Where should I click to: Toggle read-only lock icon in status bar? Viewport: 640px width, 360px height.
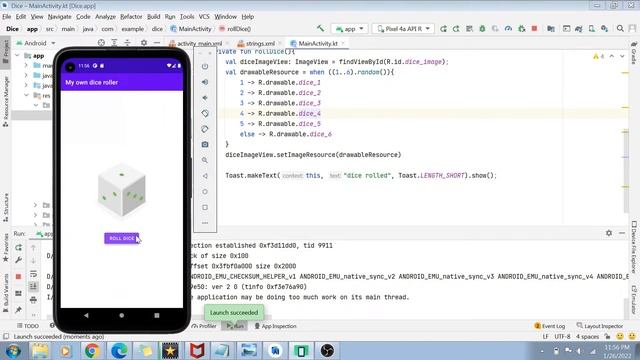[x=607, y=337]
